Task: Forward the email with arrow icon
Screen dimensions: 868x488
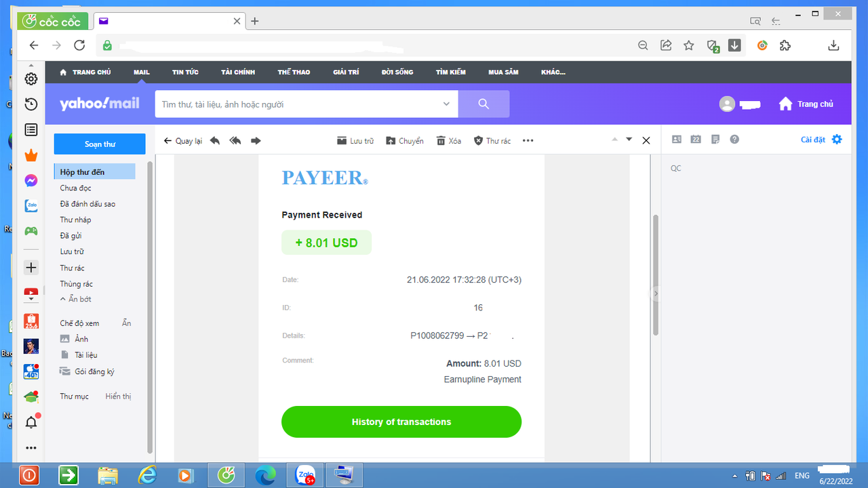Action: pos(256,140)
